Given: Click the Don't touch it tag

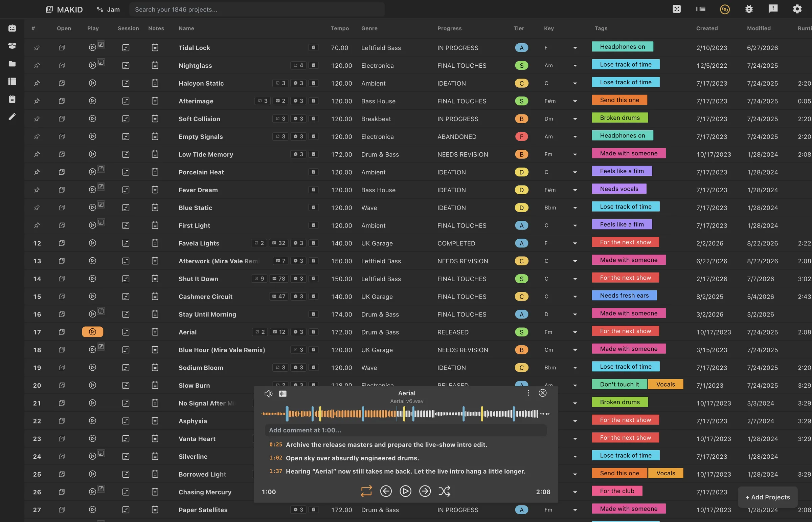Looking at the screenshot, I should click(619, 384).
